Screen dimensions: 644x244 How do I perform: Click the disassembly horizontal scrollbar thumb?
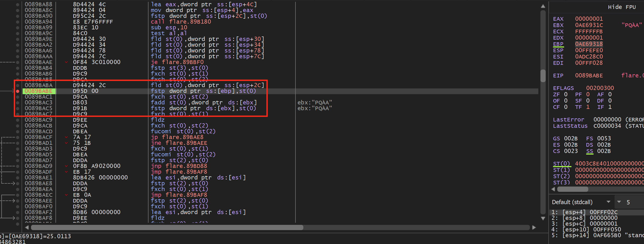(x=167, y=227)
